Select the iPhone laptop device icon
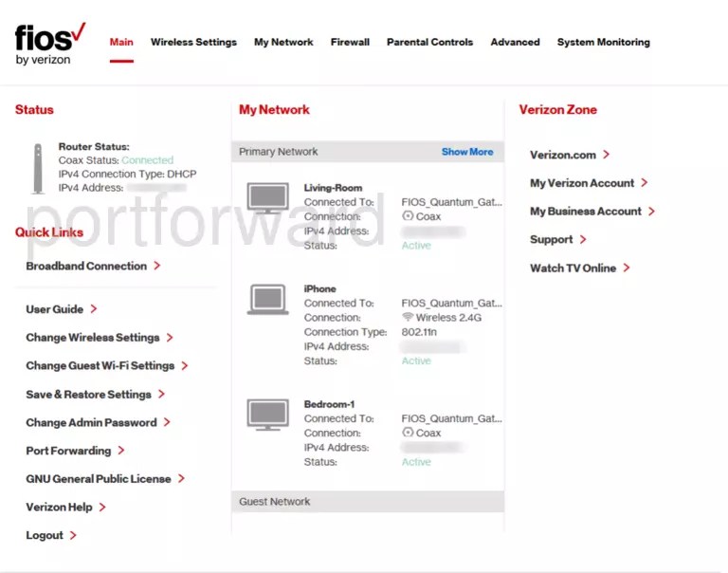The width and height of the screenshot is (728, 573). click(267, 300)
